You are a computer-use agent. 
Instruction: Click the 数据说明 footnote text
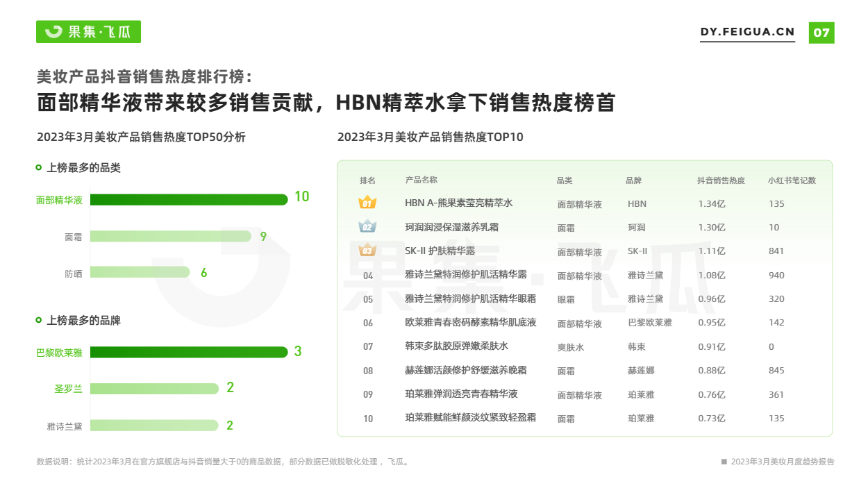tap(223, 462)
